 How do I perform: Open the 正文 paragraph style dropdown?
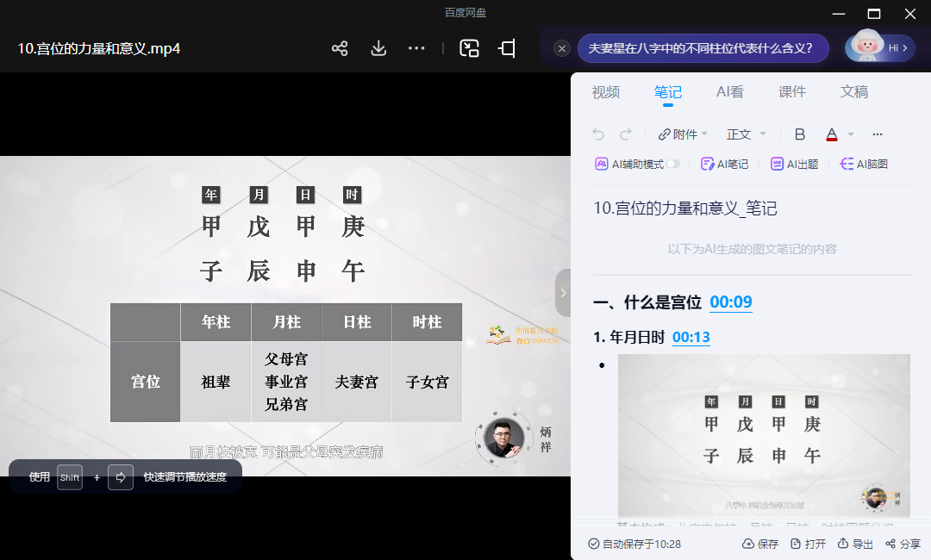point(745,134)
